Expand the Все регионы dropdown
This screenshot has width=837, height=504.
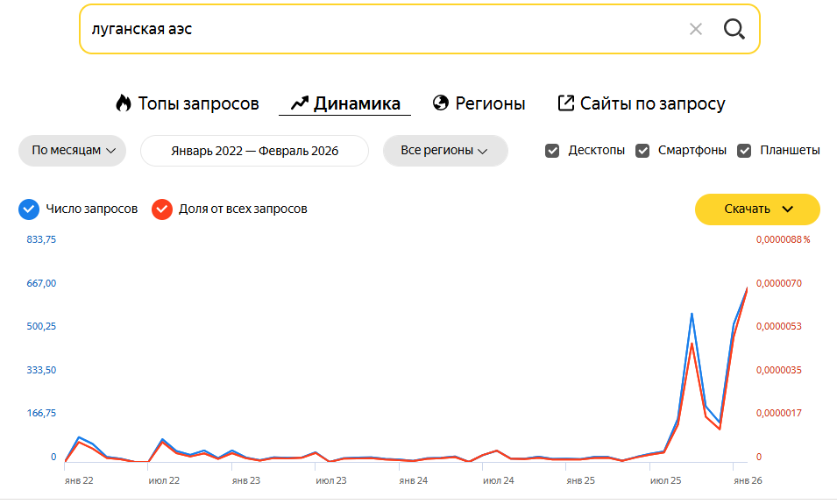(445, 151)
